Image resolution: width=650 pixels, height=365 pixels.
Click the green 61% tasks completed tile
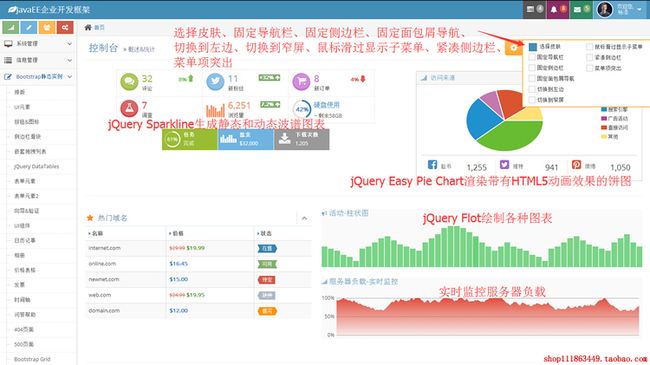[189, 139]
